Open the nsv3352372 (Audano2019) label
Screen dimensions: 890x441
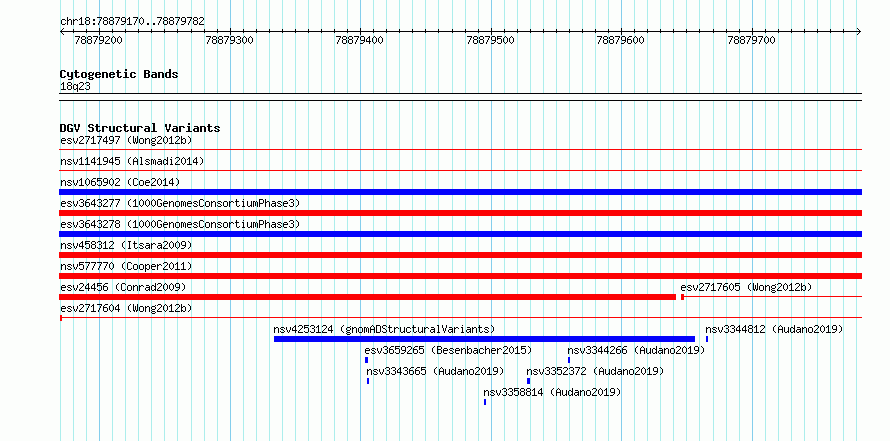(x=595, y=371)
